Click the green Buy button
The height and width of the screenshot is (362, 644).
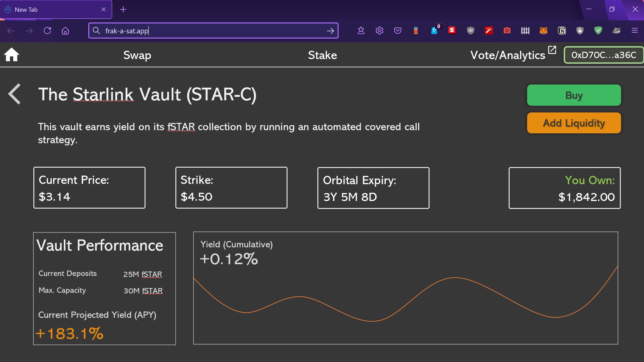pos(574,95)
